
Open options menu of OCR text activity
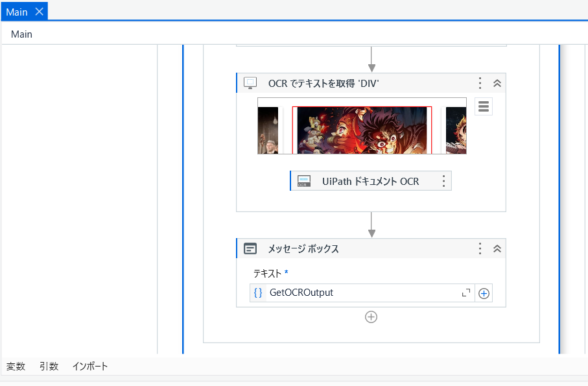click(480, 83)
